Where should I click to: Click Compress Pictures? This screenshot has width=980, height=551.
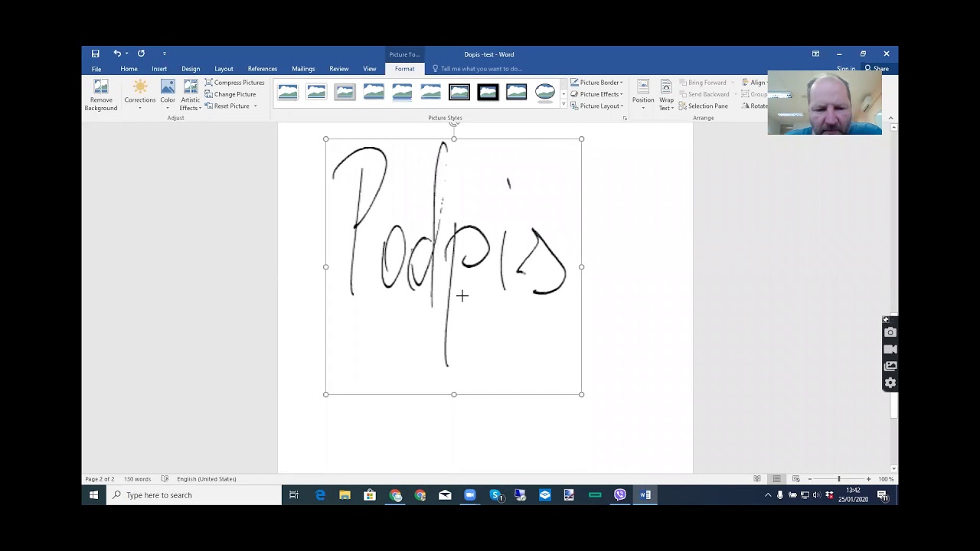pyautogui.click(x=234, y=83)
